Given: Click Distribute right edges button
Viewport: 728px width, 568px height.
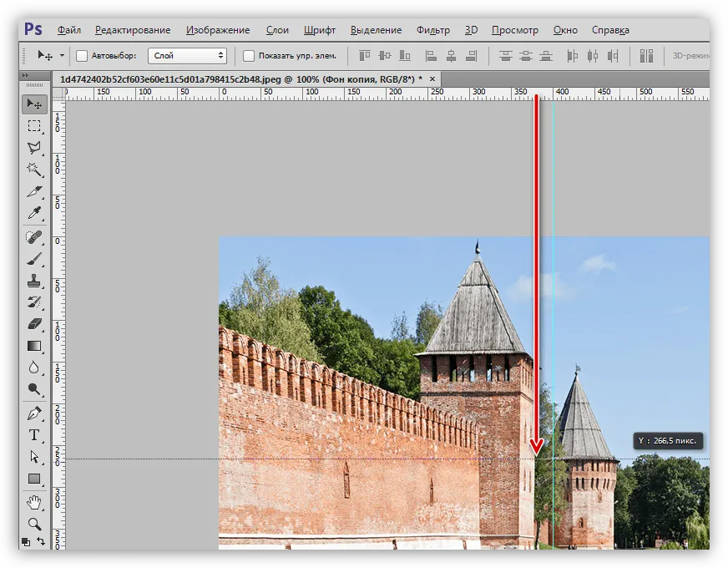Looking at the screenshot, I should click(x=613, y=56).
